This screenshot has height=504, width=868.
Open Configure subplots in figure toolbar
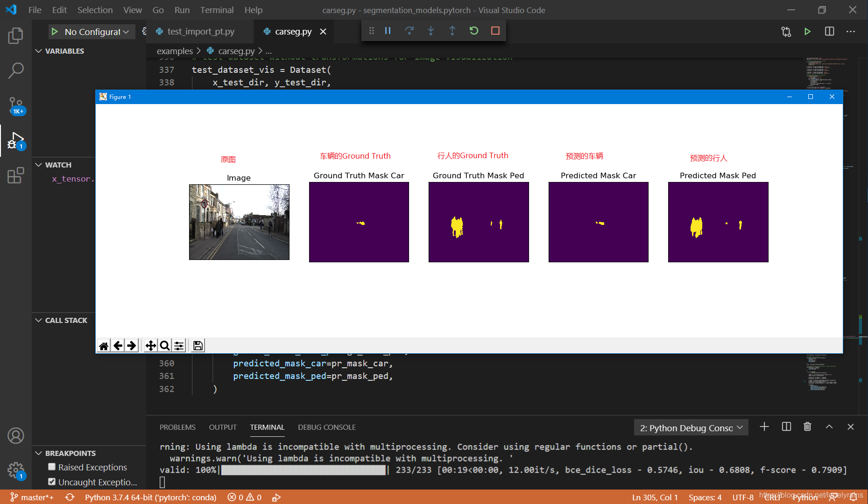(179, 345)
